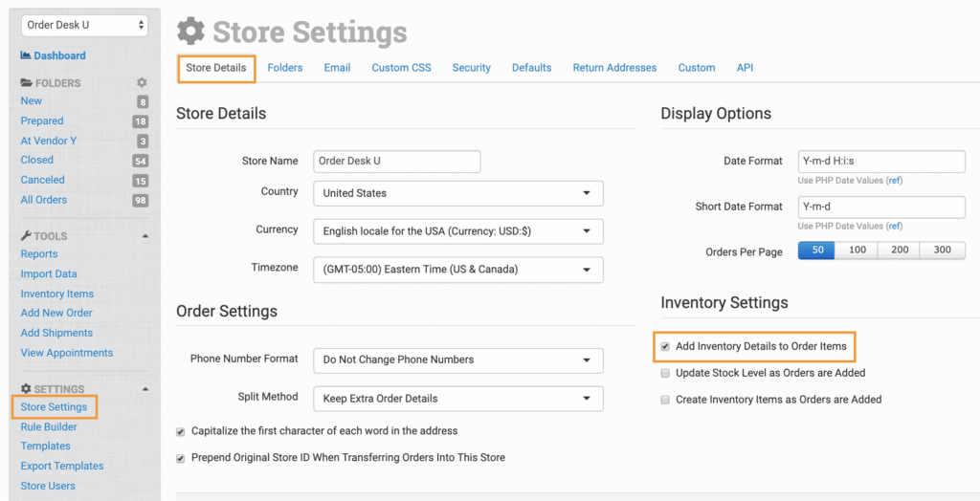
Task: Uncheck Add Inventory Details to Order Items
Action: (665, 346)
